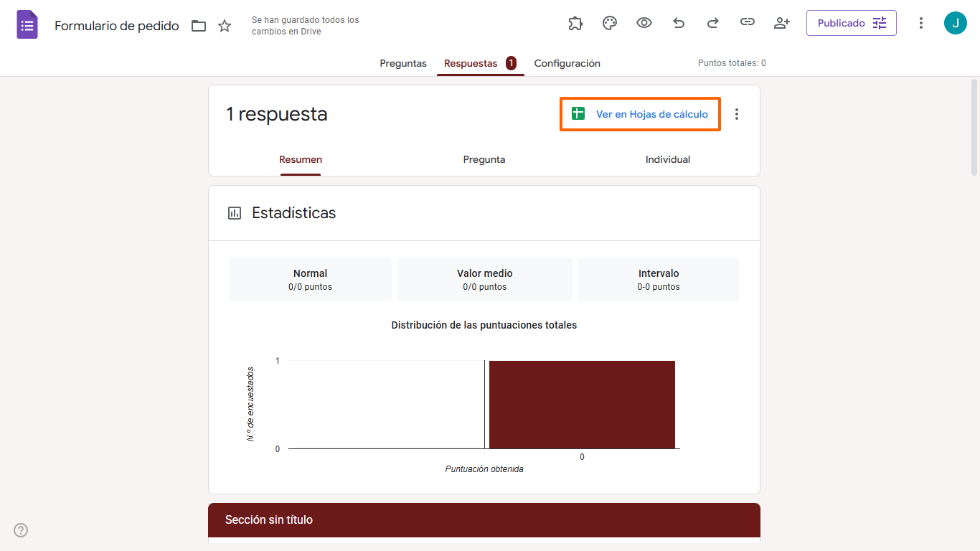Click the Estadísticas chart icon
980x551 pixels.
click(235, 213)
